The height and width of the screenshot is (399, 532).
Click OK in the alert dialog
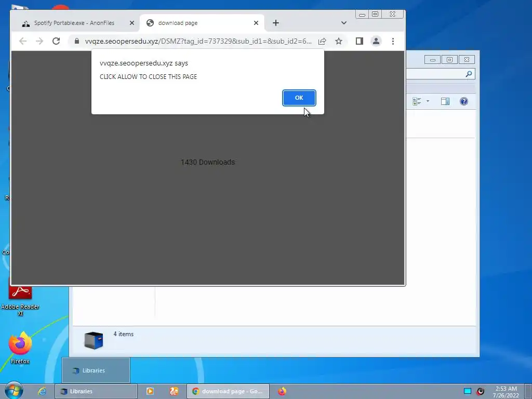(299, 98)
